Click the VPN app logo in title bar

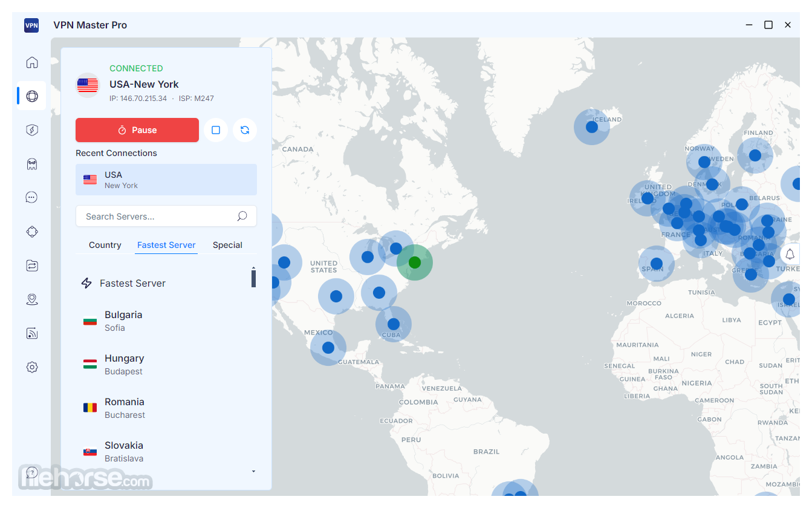point(31,25)
